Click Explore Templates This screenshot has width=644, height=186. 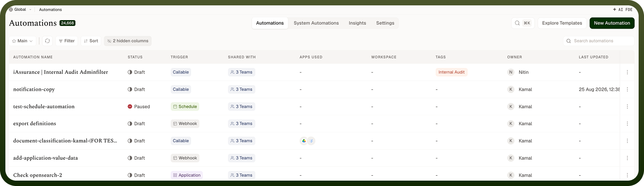click(x=562, y=23)
